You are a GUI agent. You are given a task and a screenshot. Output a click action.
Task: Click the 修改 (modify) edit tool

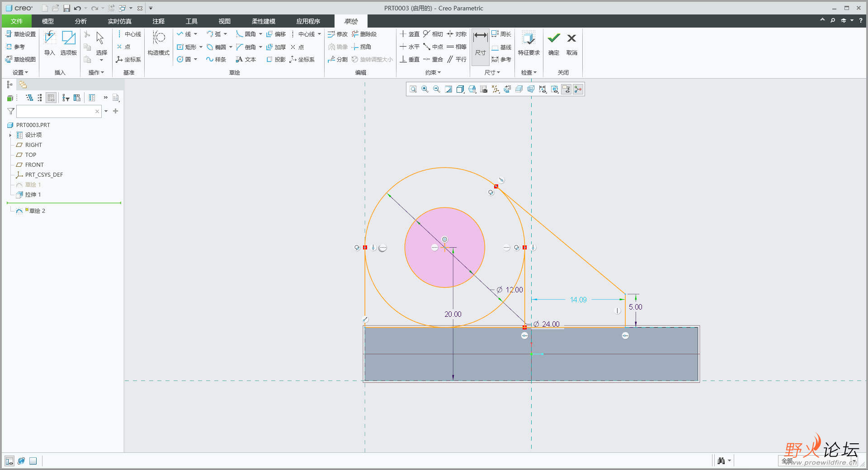pos(338,34)
